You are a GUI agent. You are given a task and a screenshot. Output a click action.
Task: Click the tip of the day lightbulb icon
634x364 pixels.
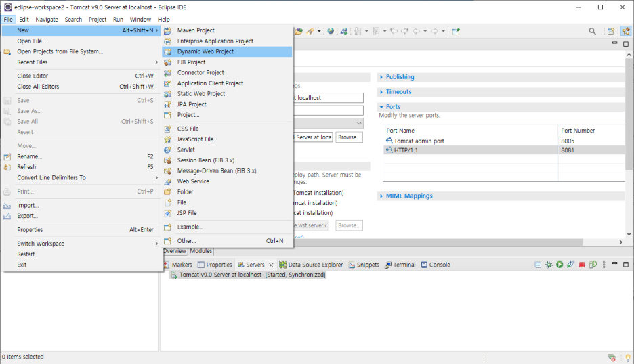[628, 357]
